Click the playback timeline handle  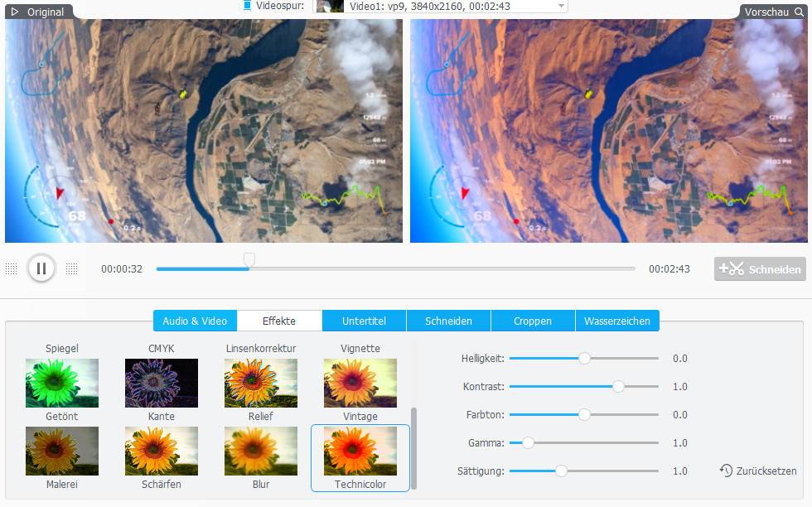249,259
